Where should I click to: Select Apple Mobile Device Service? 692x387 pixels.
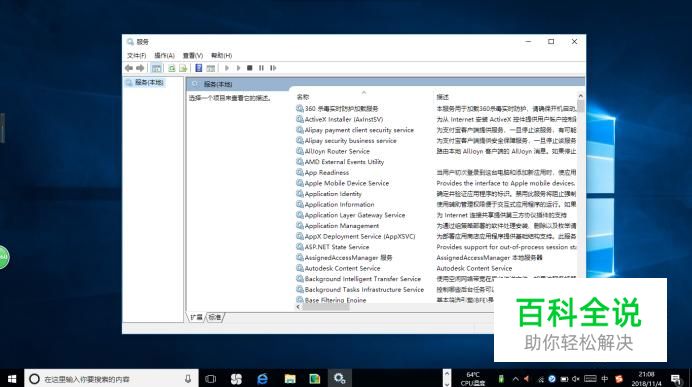coord(342,183)
